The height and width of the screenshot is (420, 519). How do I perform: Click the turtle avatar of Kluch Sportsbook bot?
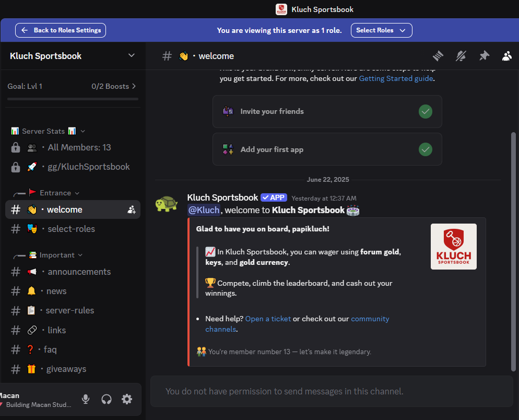coord(167,203)
